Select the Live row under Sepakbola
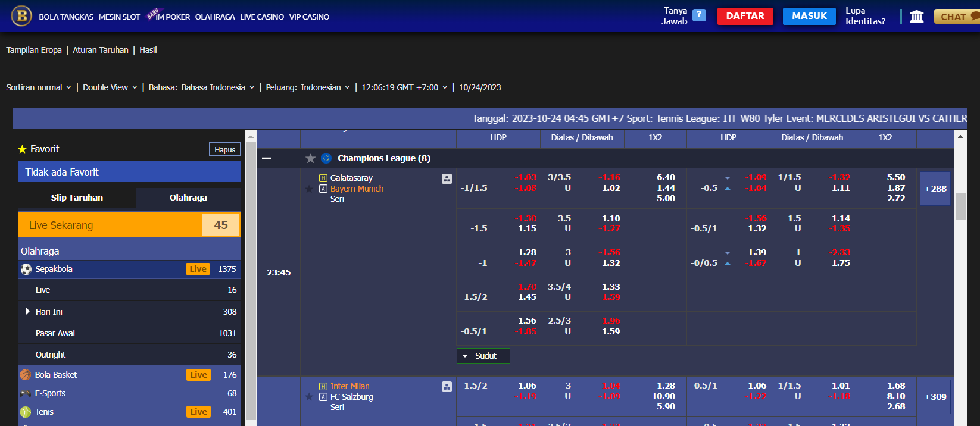This screenshot has width=980, height=426. click(129, 290)
